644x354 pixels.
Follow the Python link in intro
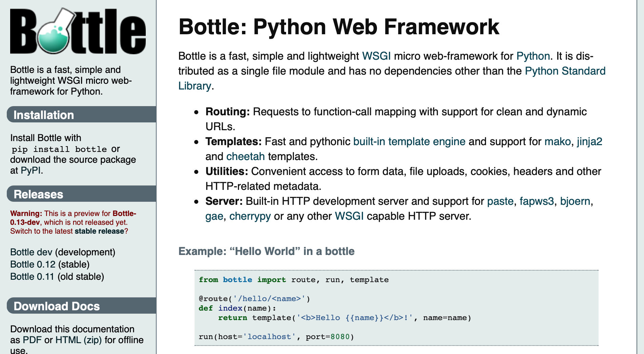coord(533,56)
